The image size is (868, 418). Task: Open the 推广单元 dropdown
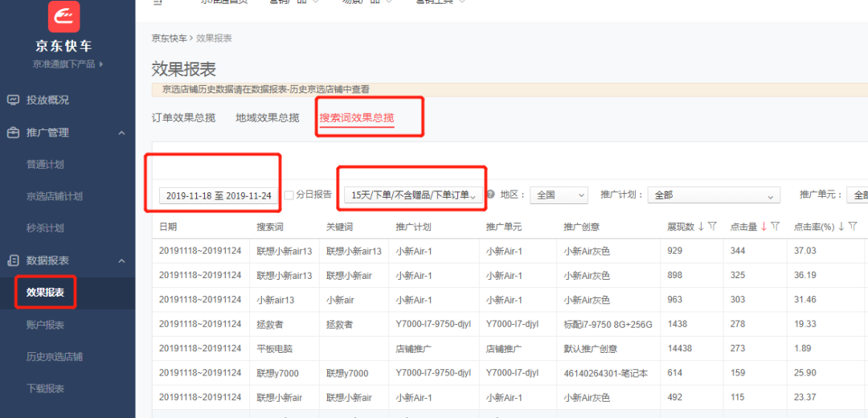pyautogui.click(x=857, y=195)
